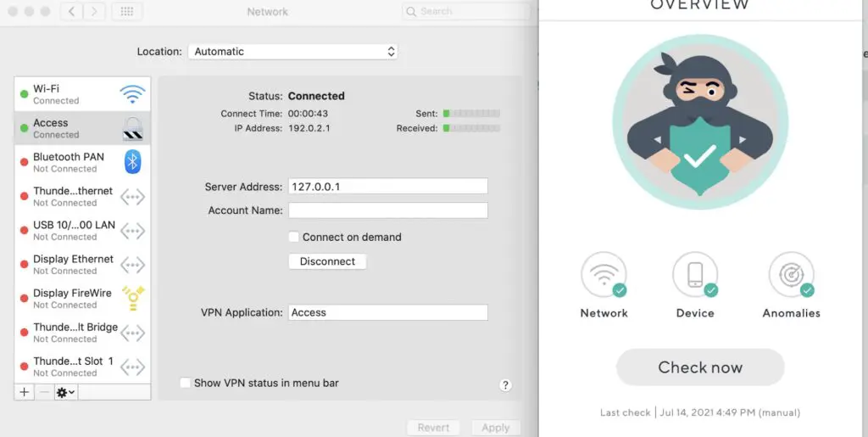The image size is (868, 437).
Task: Click the Last check timestamp text
Action: click(x=700, y=412)
